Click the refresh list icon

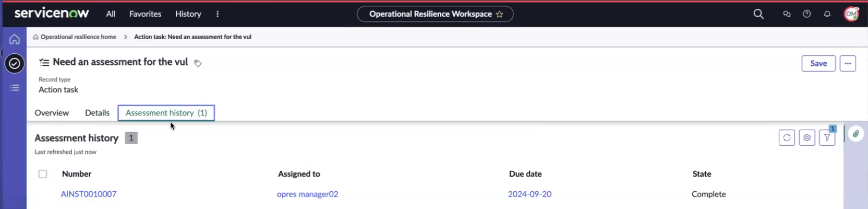tap(787, 137)
